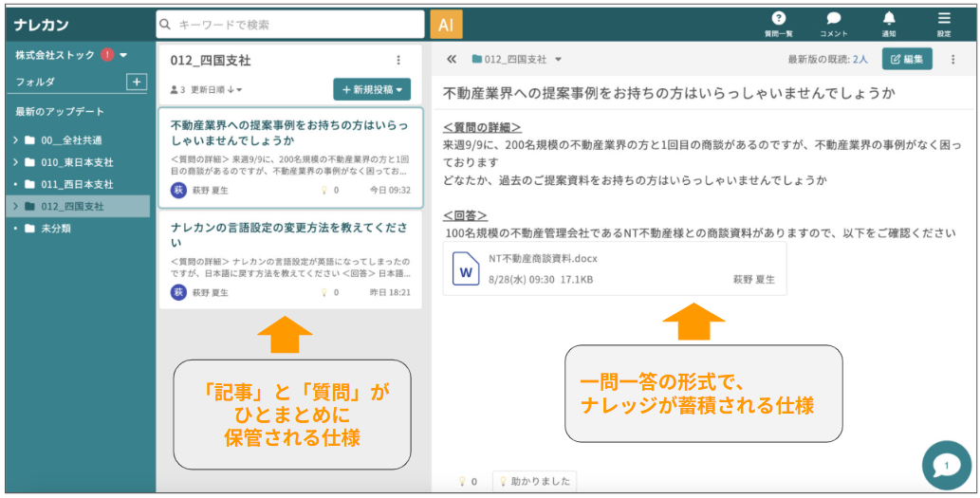The width and height of the screenshot is (980, 498).
Task: Click the lightbulb counter below the article
Action: pos(468,481)
